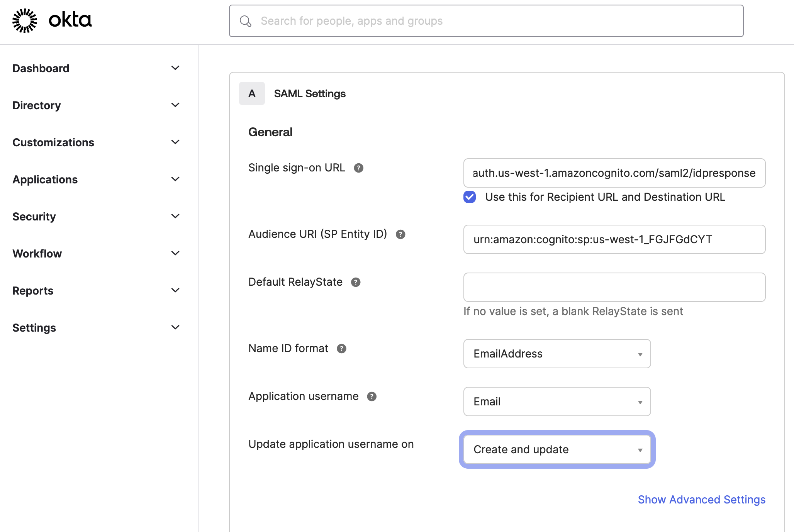Screen dimensions: 794x532
Task: Click the search magnifier icon
Action: click(246, 21)
